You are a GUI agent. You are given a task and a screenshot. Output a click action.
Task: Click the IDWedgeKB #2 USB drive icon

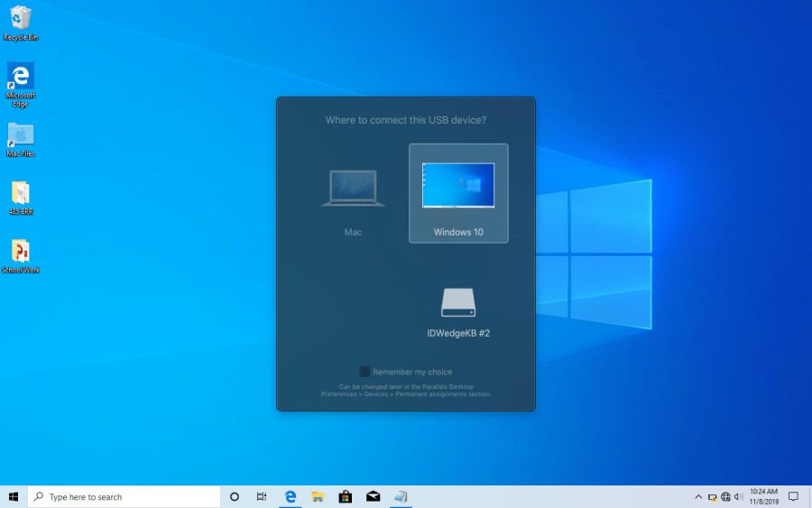click(457, 302)
